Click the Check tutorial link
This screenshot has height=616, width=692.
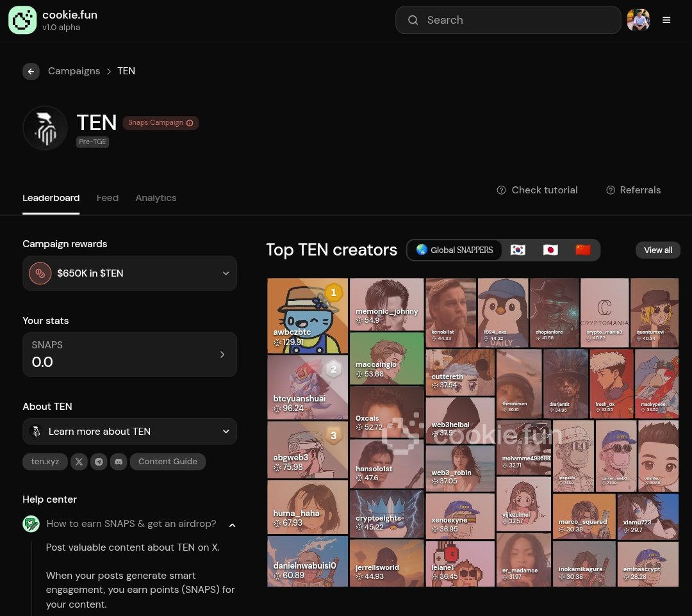[537, 190]
